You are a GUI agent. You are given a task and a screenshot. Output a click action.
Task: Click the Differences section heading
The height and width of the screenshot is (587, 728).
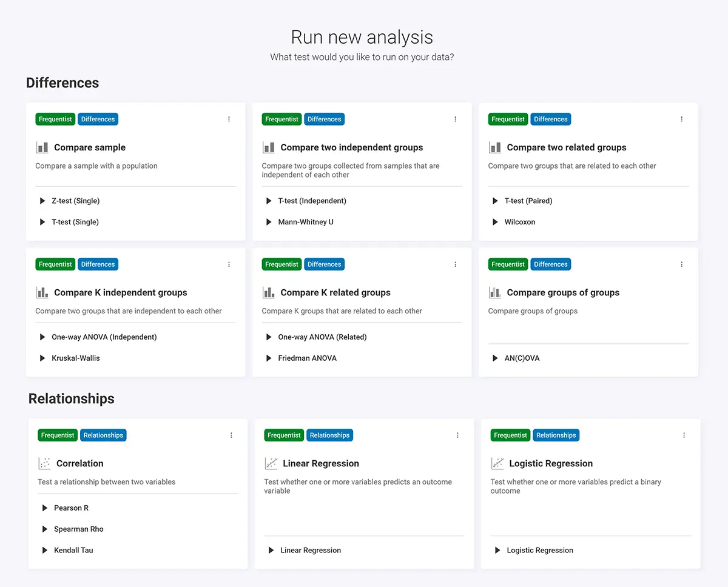(62, 83)
